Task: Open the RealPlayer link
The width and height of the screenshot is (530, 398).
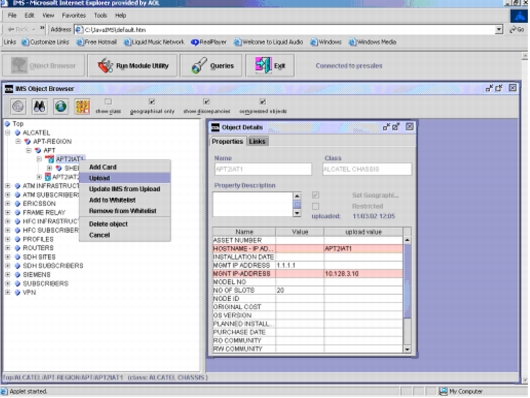Action: tap(209, 42)
